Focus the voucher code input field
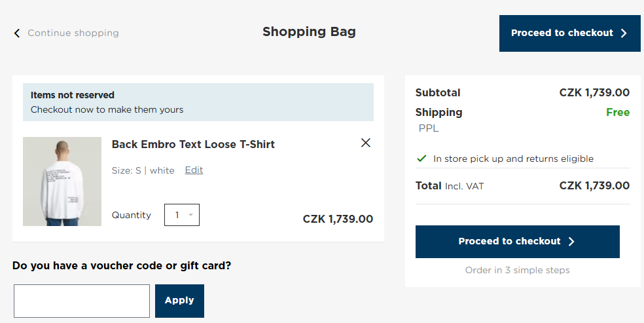This screenshot has height=323, width=644. click(x=82, y=301)
